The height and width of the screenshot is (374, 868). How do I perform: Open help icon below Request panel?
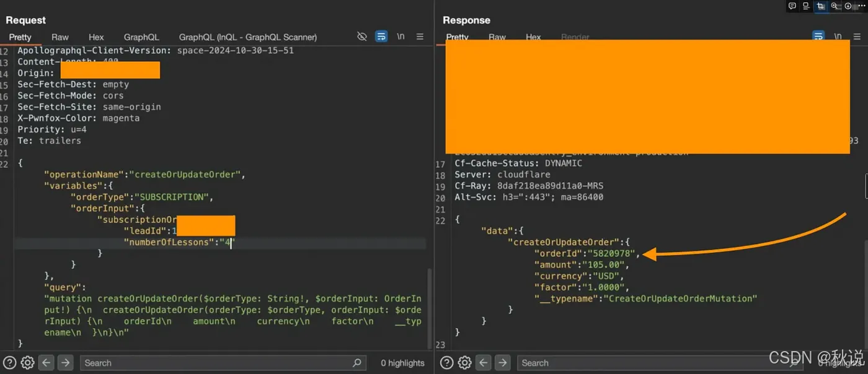point(9,363)
